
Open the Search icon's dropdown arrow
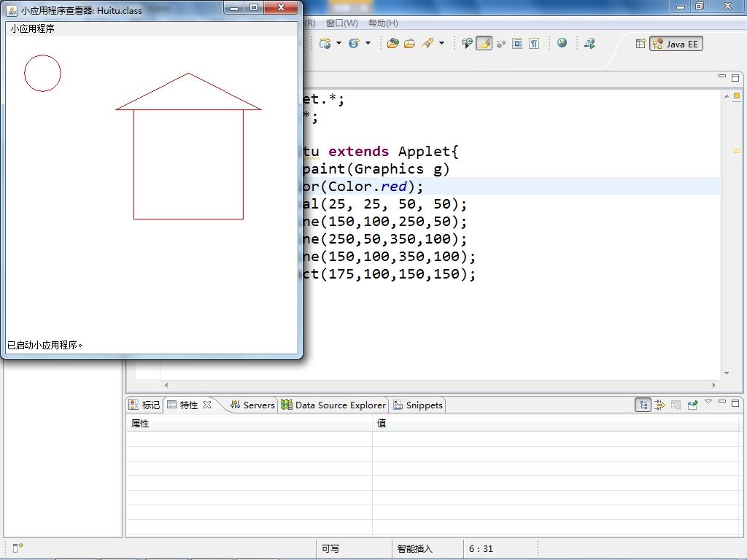pyautogui.click(x=441, y=43)
